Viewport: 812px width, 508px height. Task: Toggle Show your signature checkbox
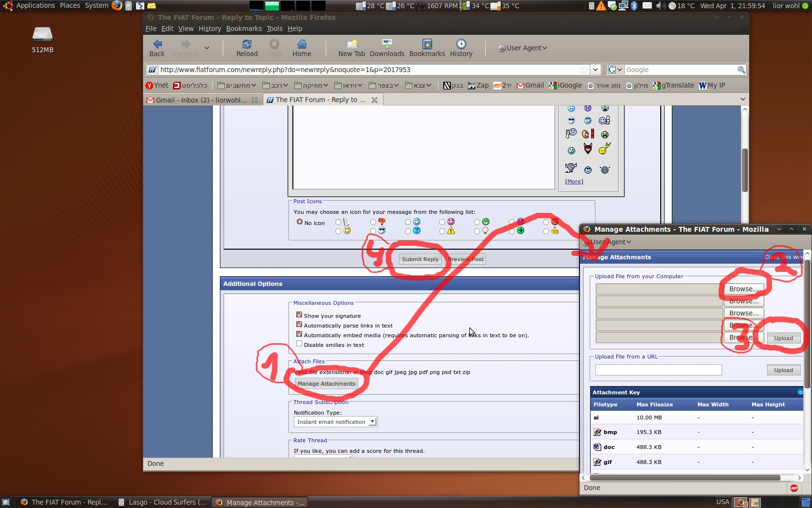click(299, 315)
